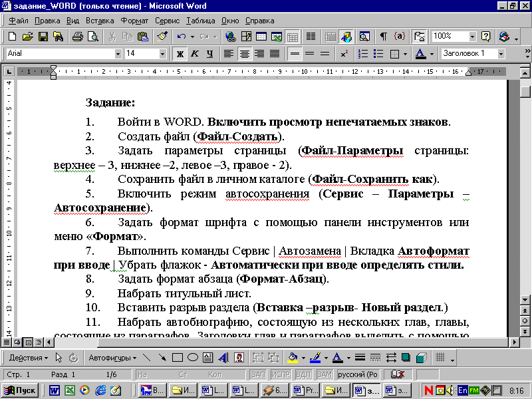Justify the paragraph text
The height and width of the screenshot is (399, 532).
click(275, 54)
